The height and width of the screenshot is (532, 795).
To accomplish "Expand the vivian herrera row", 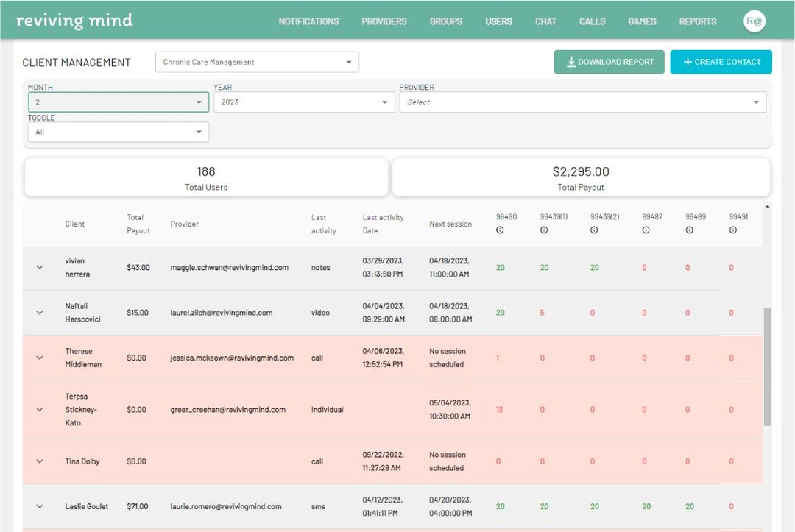I will click(x=40, y=268).
